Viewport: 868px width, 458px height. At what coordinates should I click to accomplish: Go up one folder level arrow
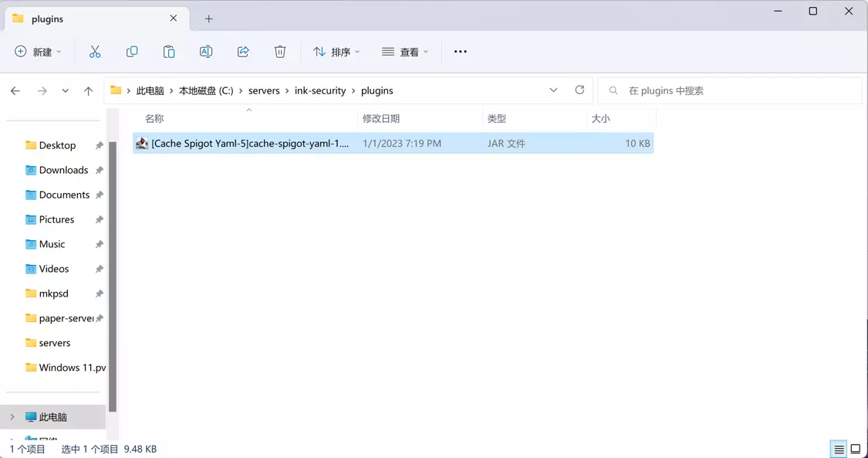pos(89,91)
